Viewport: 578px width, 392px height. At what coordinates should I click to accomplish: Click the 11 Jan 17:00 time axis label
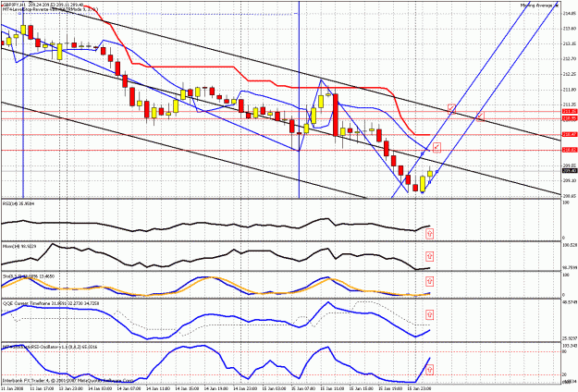point(40,388)
